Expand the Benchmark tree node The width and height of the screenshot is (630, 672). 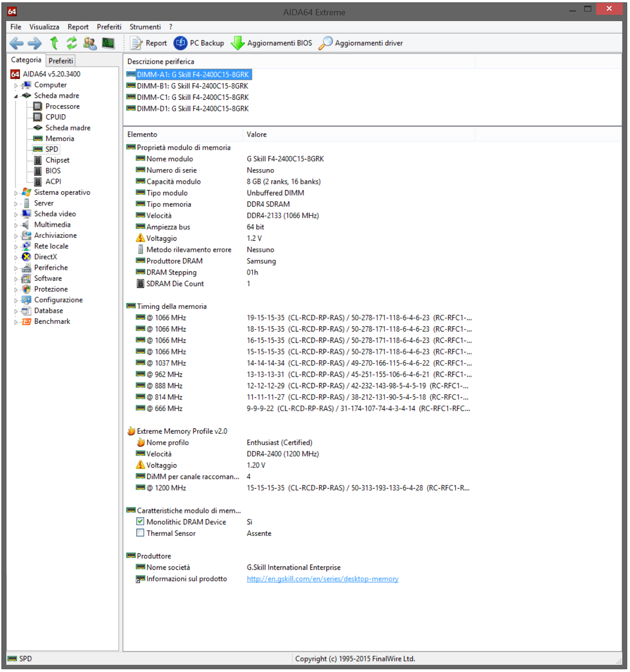(x=16, y=322)
